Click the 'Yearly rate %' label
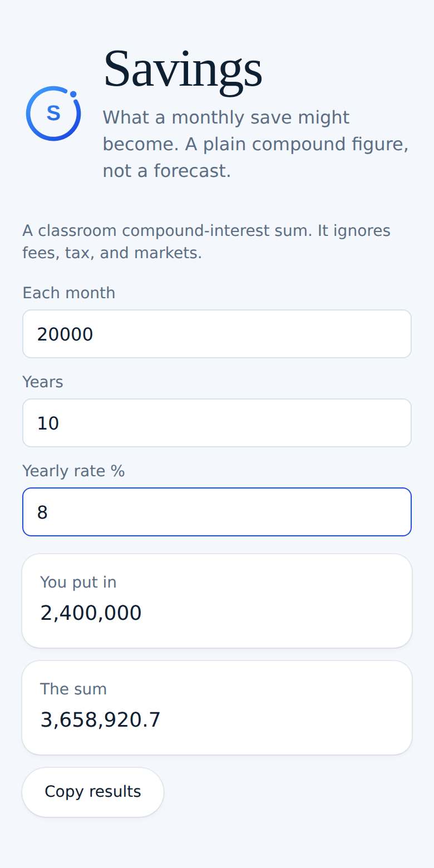The image size is (434, 868). click(x=73, y=471)
